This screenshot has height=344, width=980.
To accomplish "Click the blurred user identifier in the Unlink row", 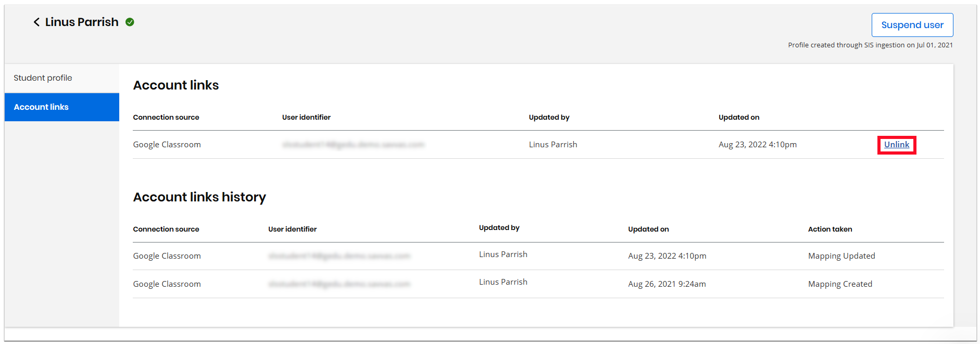I will pyautogui.click(x=353, y=145).
